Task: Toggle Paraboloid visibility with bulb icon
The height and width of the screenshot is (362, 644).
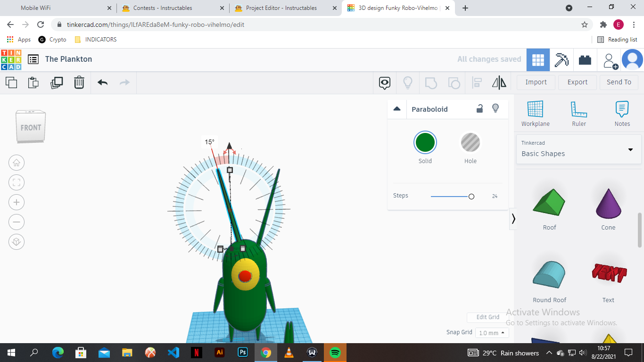Action: click(495, 108)
